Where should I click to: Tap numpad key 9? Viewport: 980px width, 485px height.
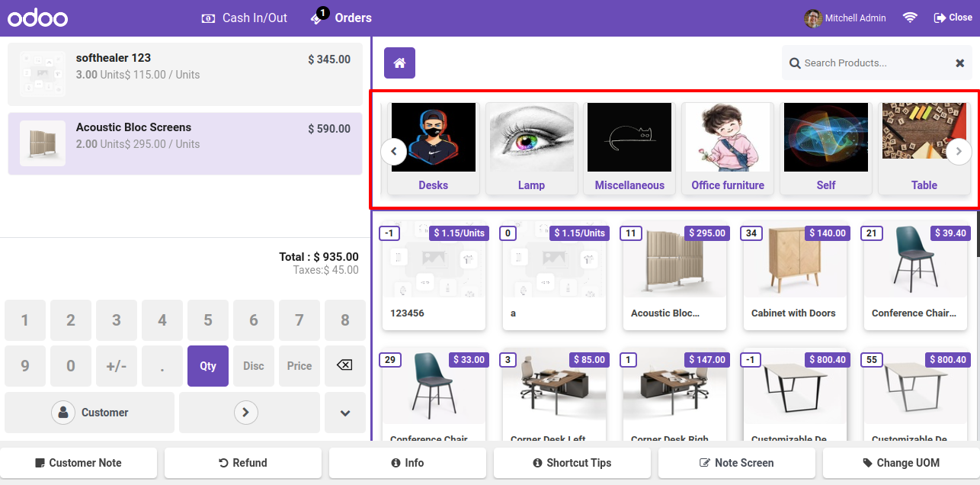pyautogui.click(x=25, y=366)
